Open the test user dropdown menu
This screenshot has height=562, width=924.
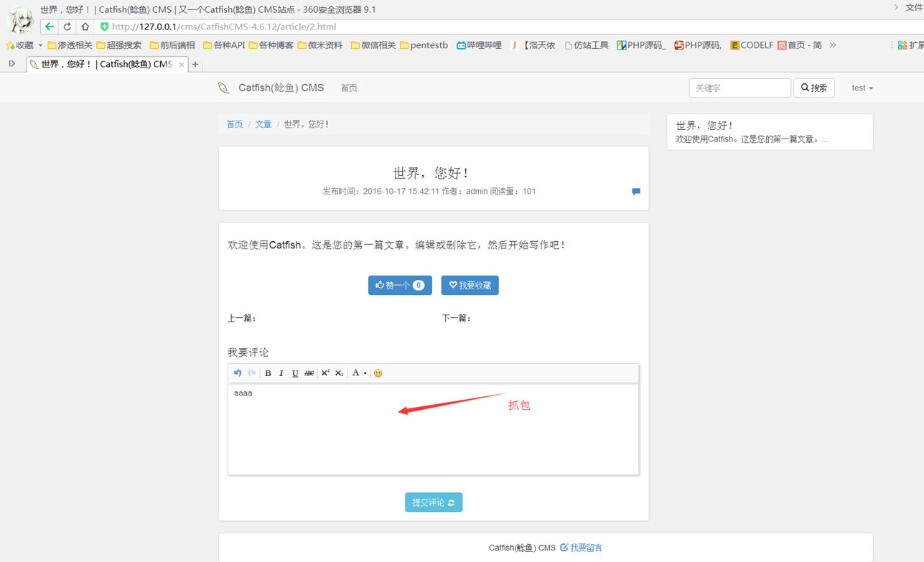click(862, 88)
